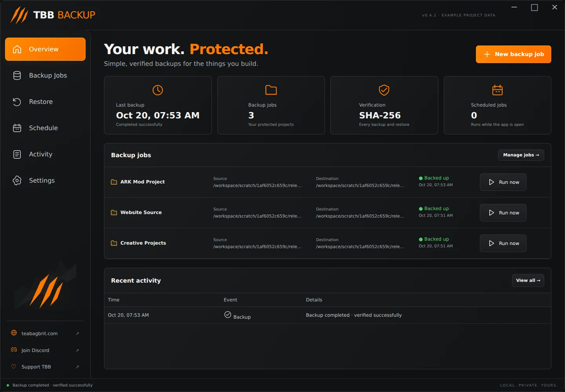Open the Activity log page
Screen dimensions: 565x392
[45, 154]
